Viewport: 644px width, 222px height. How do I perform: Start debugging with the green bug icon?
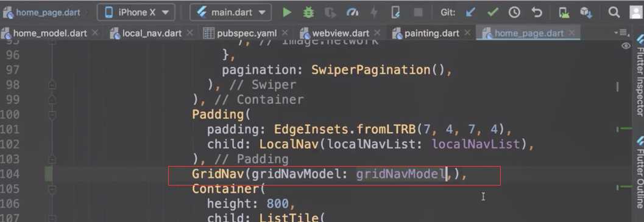click(308, 12)
